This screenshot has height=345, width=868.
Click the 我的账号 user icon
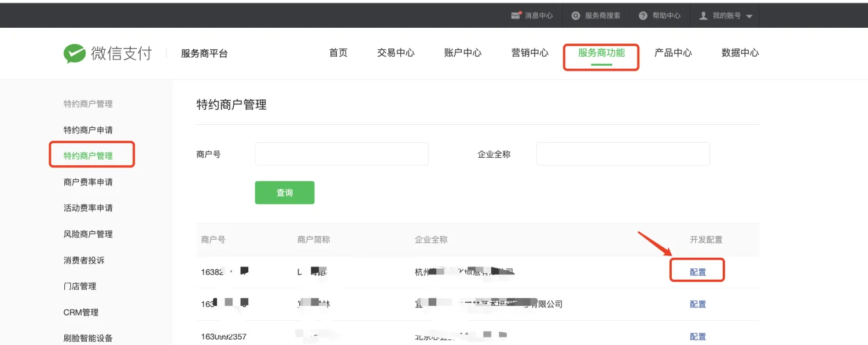(x=703, y=16)
